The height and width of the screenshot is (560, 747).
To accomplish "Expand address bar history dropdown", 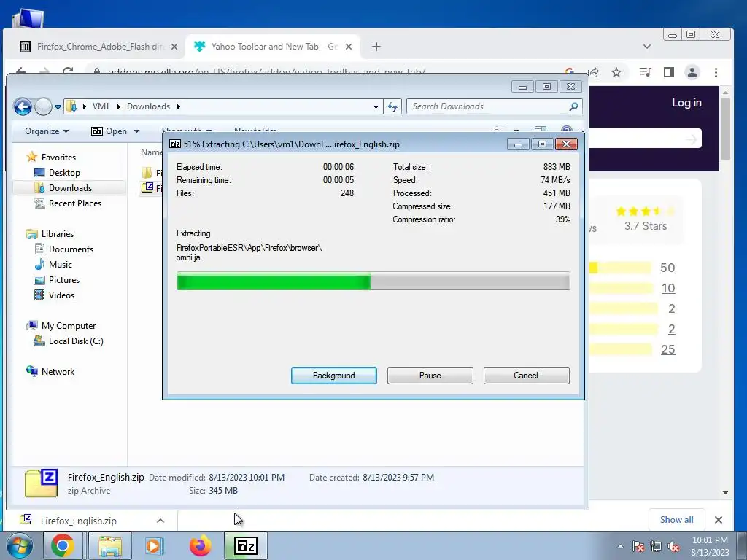I will click(376, 106).
